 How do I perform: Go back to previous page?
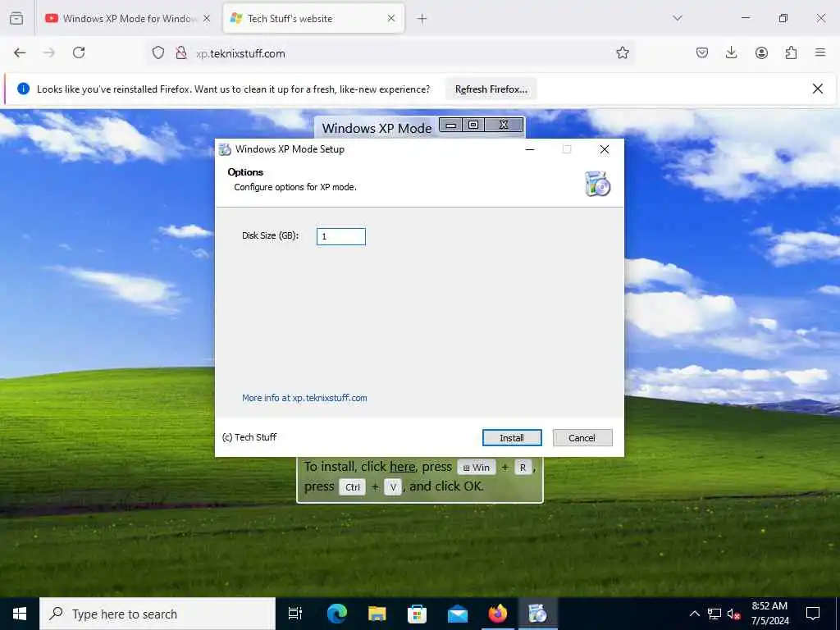(20, 52)
